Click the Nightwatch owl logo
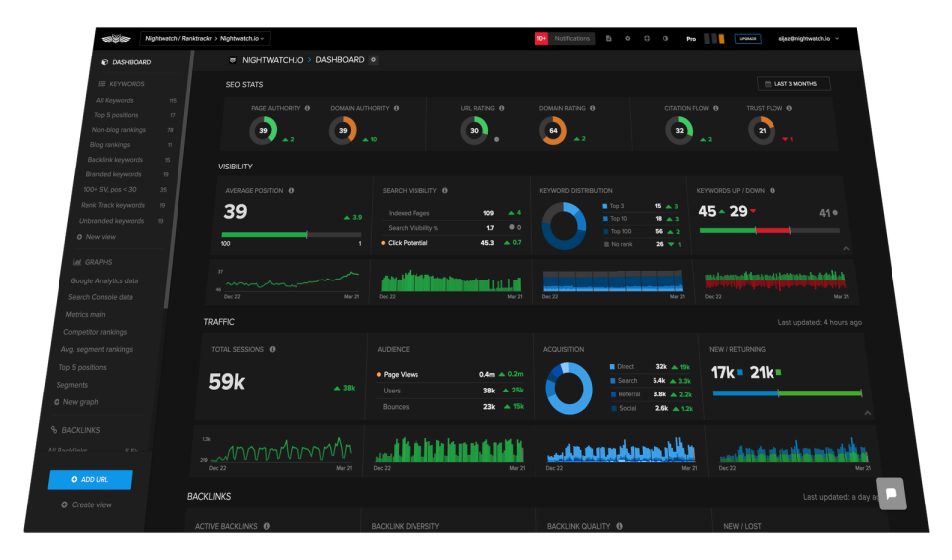 point(116,39)
